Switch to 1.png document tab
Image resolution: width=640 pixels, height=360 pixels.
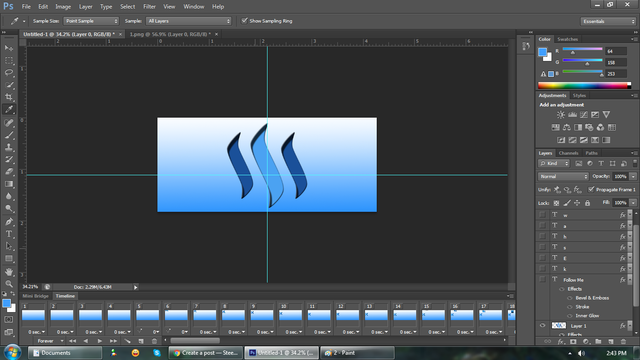click(x=171, y=34)
